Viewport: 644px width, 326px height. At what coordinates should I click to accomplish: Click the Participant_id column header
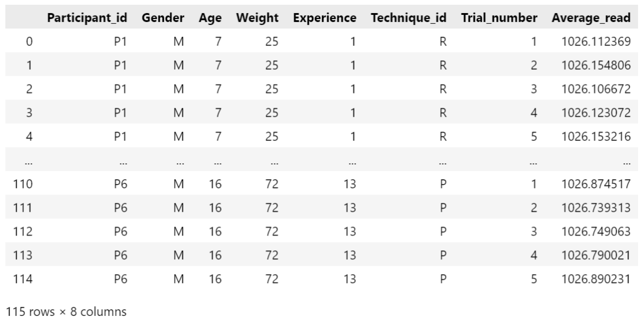click(x=87, y=18)
